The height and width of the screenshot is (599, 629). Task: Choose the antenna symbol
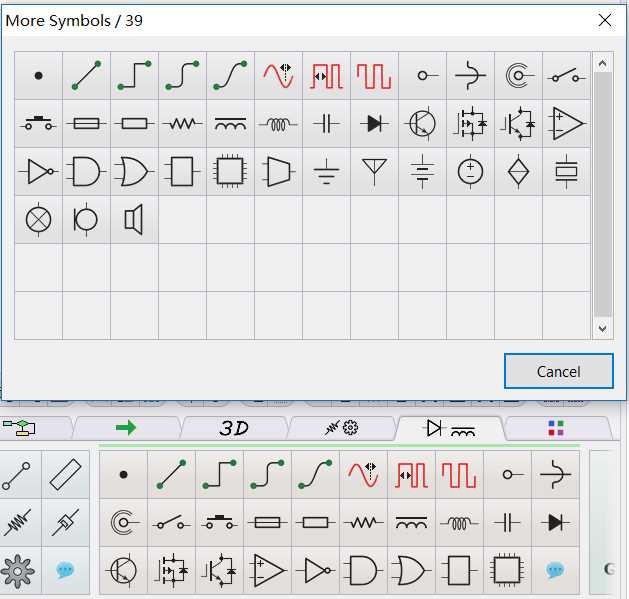[374, 171]
